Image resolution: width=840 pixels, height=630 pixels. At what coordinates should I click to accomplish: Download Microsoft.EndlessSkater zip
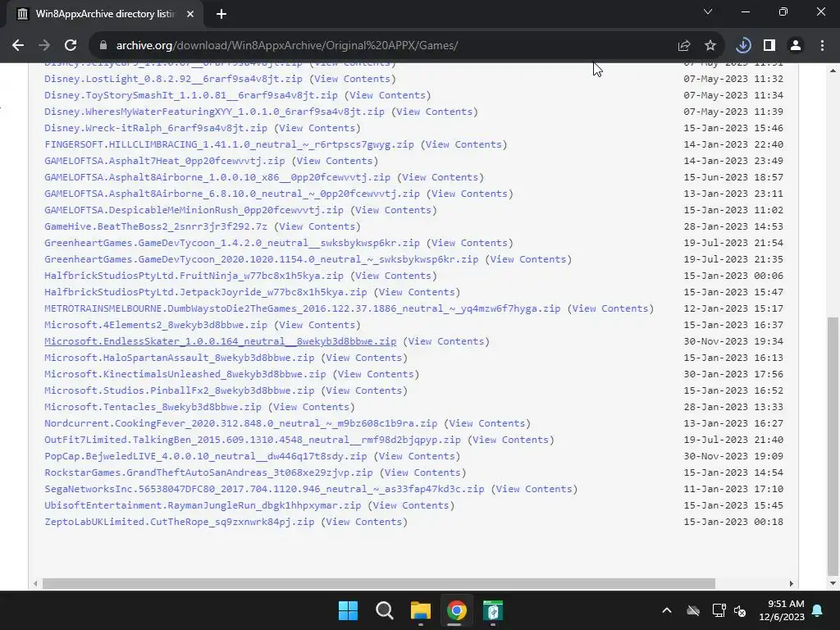click(x=220, y=341)
